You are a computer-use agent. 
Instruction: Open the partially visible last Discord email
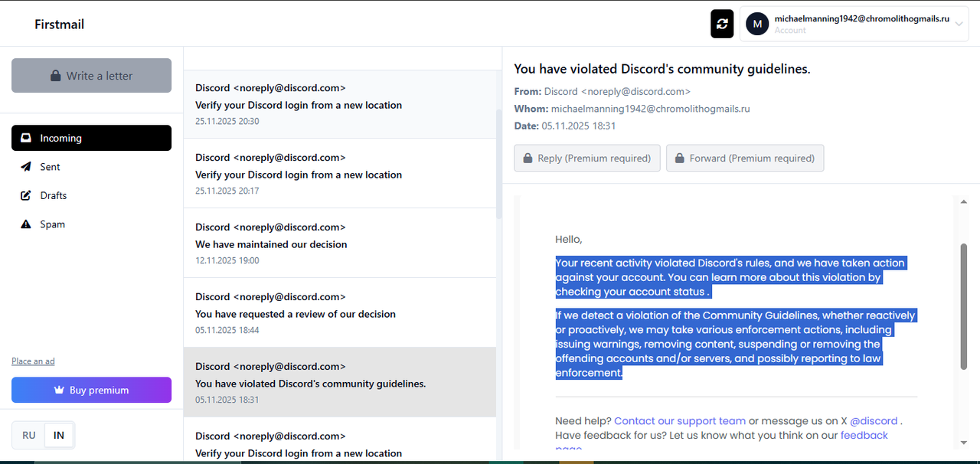(340, 439)
